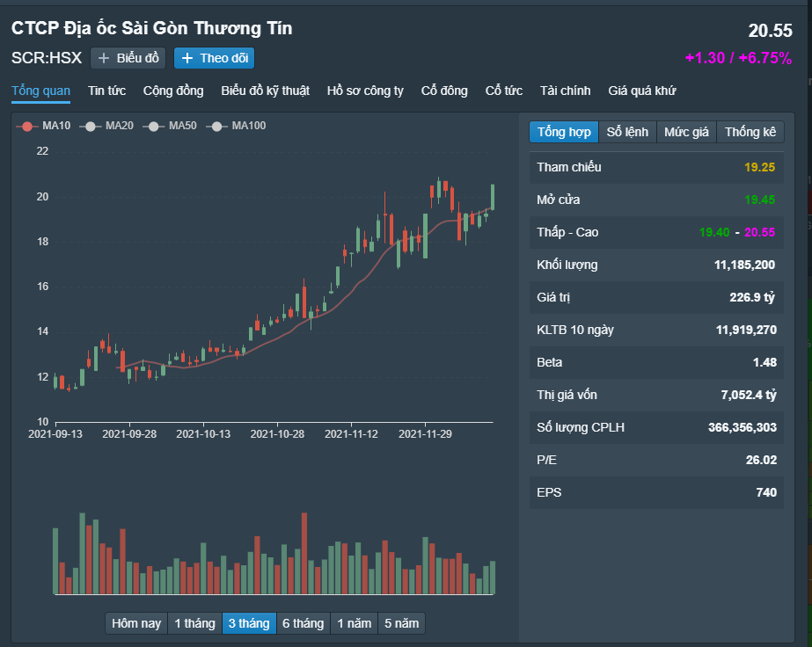
Task: Open the Hồ sơ công ty tab
Action: click(365, 91)
